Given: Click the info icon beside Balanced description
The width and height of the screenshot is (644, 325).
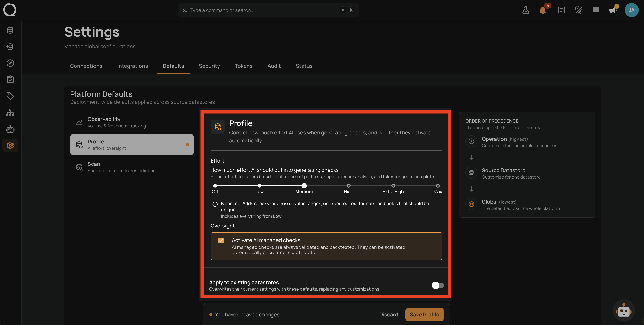Looking at the screenshot, I should pyautogui.click(x=215, y=204).
